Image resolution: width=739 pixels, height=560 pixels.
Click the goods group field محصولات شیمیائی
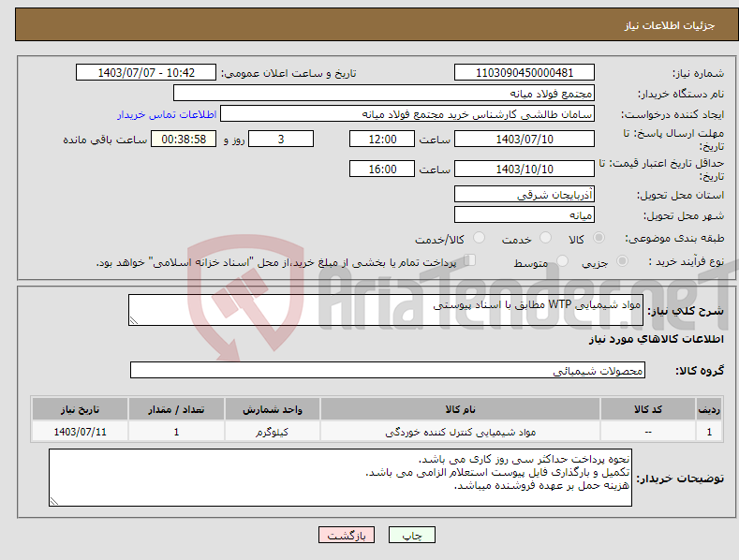tap(388, 370)
